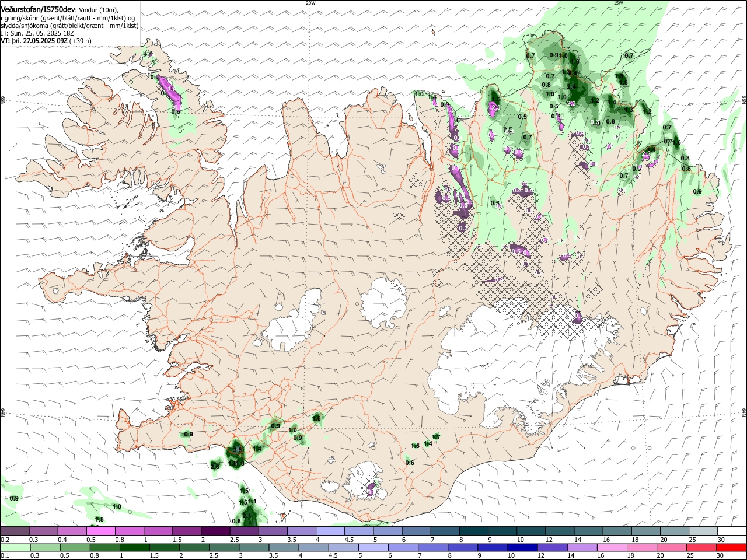Screen dimensions: 747x560
Task: Select the grey-green swatch at 2.5, lower legend
Action: pos(224,547)
